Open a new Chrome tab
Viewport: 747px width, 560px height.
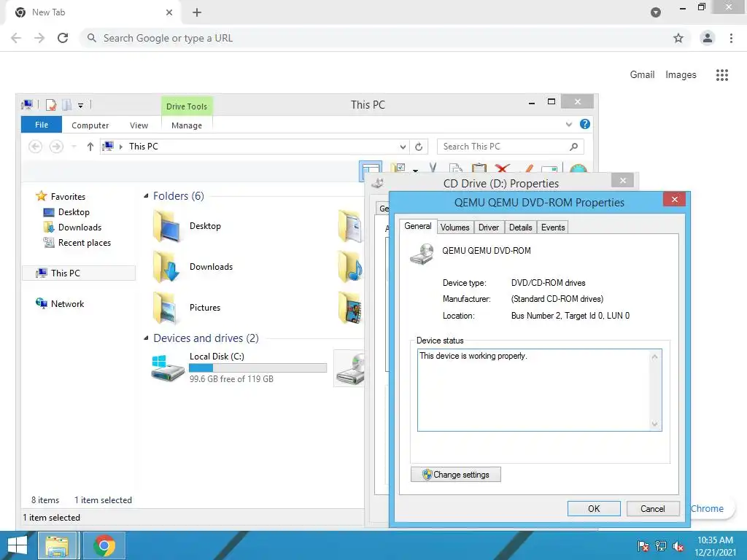197,12
